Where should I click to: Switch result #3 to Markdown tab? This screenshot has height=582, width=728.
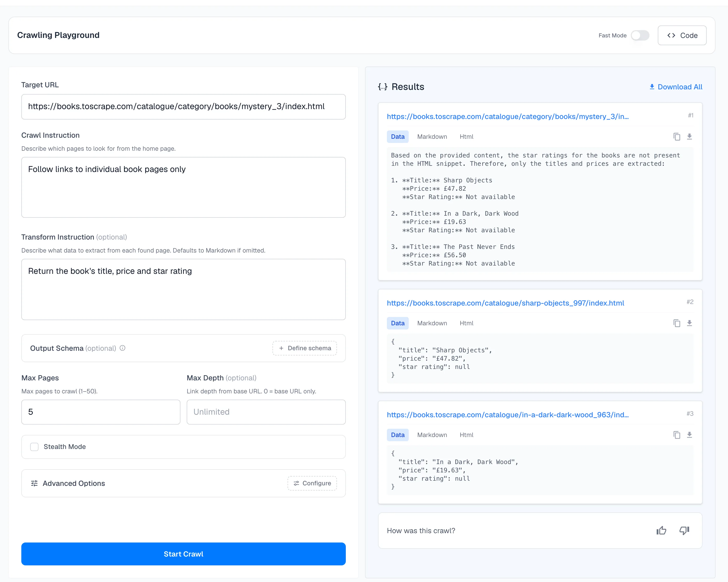(432, 435)
